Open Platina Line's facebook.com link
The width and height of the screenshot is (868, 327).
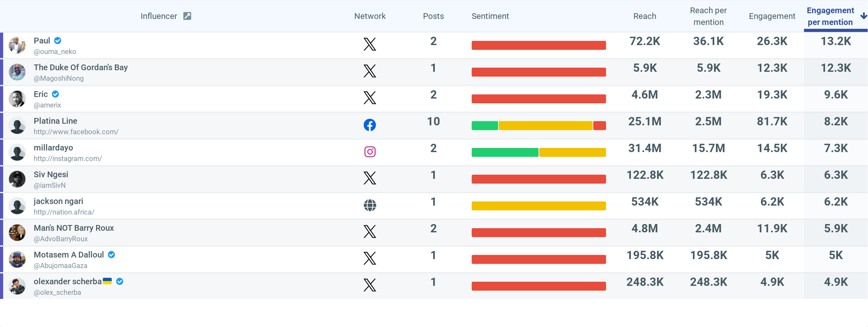pos(76,132)
